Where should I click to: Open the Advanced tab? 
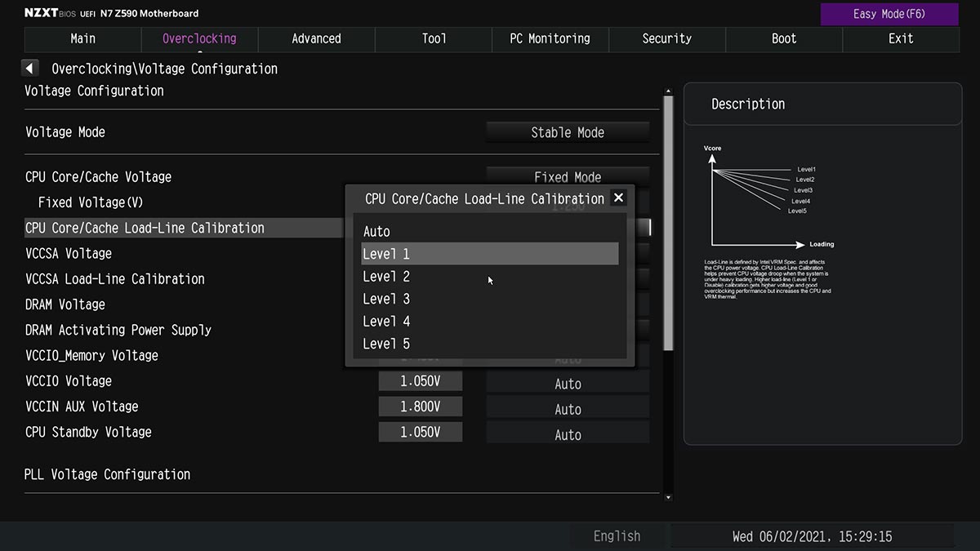pos(316,38)
